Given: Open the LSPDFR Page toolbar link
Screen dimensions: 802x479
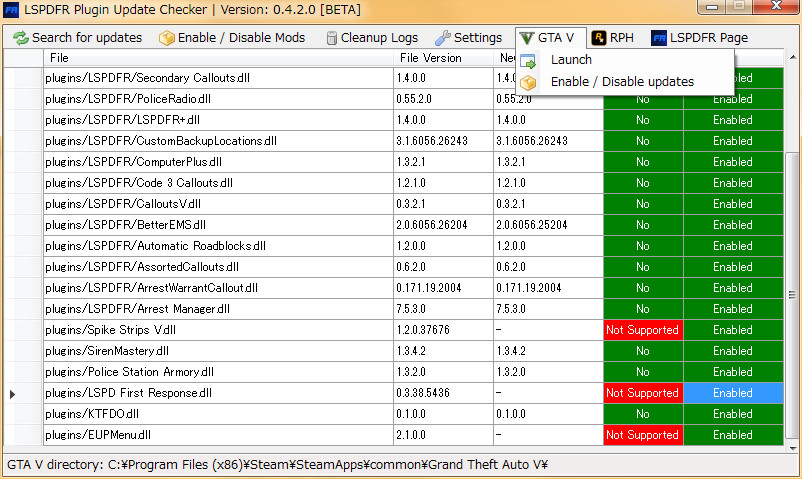Looking at the screenshot, I should (x=700, y=38).
